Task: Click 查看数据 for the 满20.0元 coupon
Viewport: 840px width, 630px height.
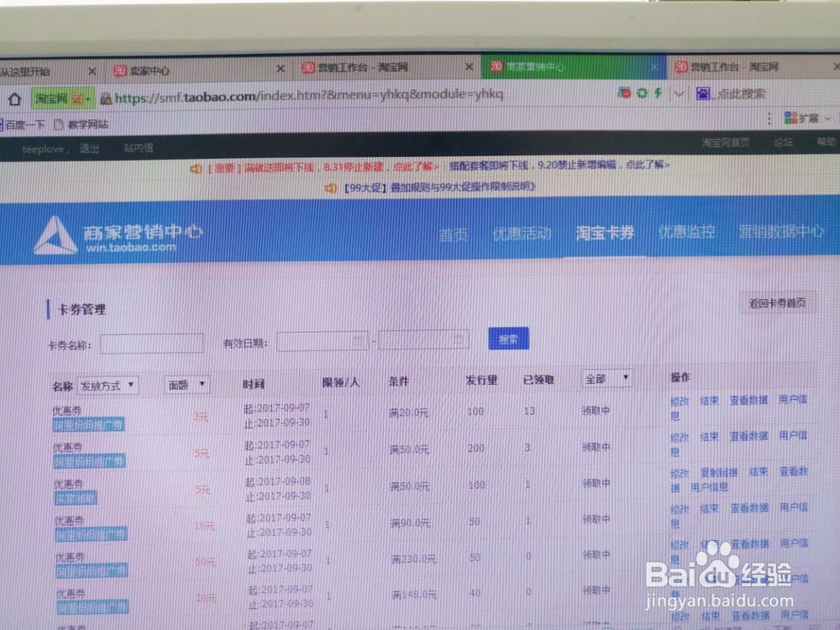Action: [748, 400]
